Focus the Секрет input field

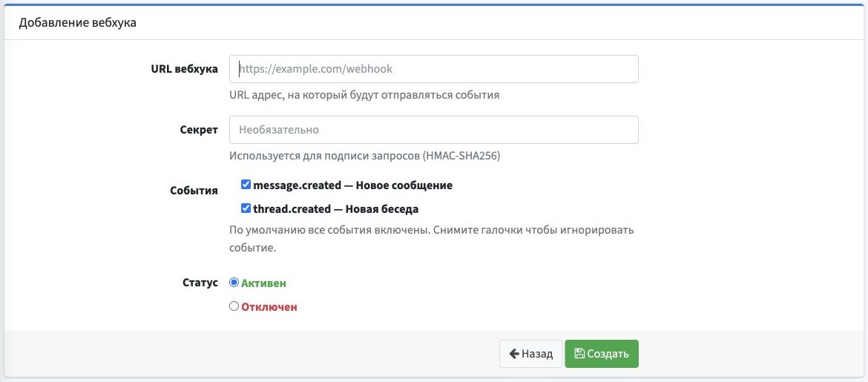pos(433,130)
